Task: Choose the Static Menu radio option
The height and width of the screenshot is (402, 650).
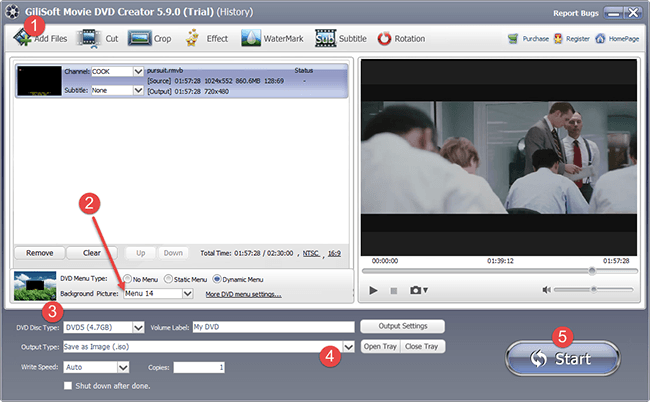Action: tap(168, 279)
